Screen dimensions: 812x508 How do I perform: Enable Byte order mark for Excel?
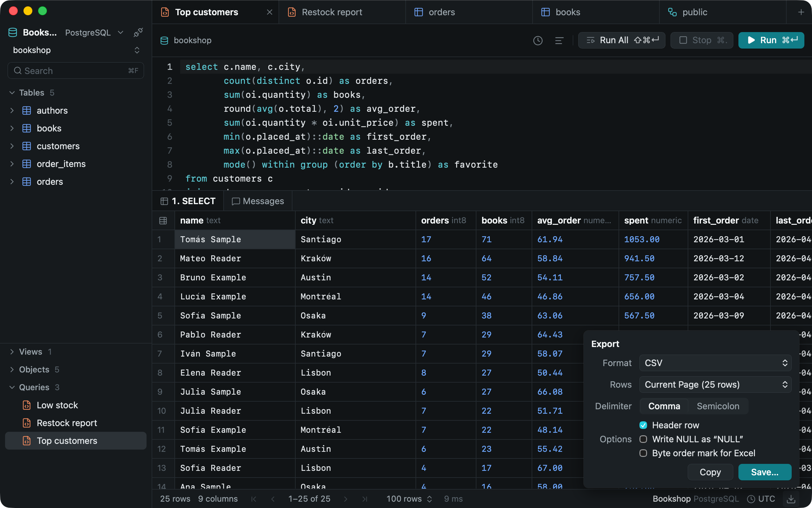[x=643, y=453]
